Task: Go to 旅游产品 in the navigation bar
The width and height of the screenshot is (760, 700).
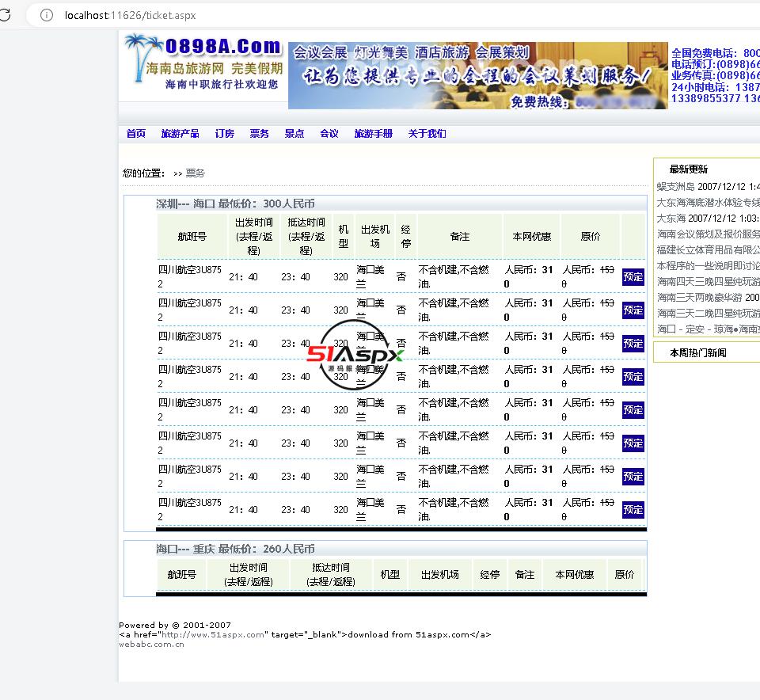Action: click(180, 134)
